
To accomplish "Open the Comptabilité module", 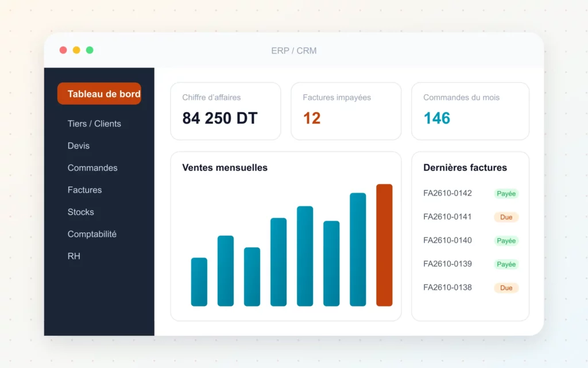I will coord(92,234).
